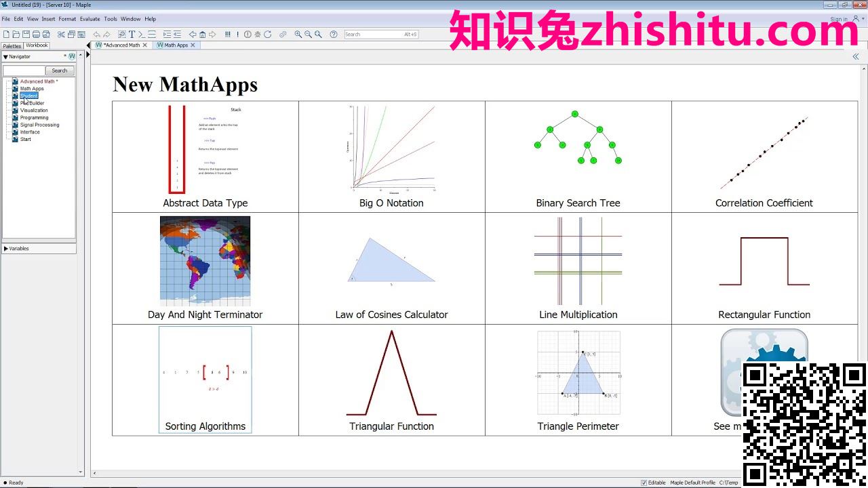Collapse the Navigator panel triangle

click(x=5, y=57)
